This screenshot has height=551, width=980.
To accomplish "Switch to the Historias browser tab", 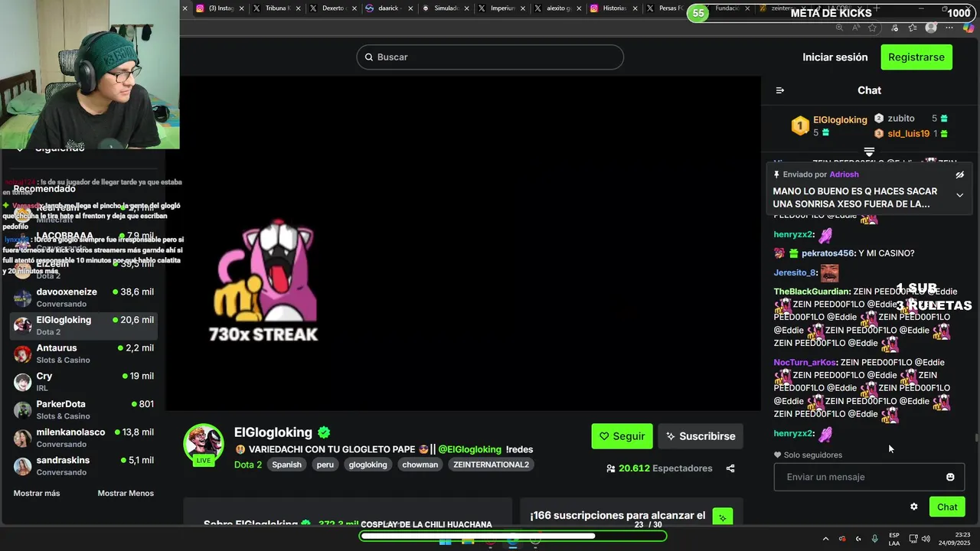I will tap(612, 8).
